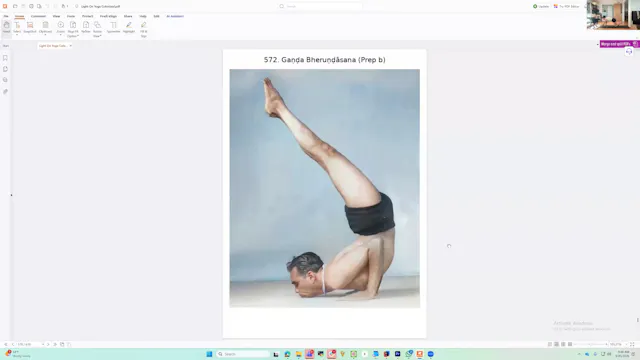This screenshot has height=360, width=640.
Task: Select single page view icon
Action: (x=550, y=344)
